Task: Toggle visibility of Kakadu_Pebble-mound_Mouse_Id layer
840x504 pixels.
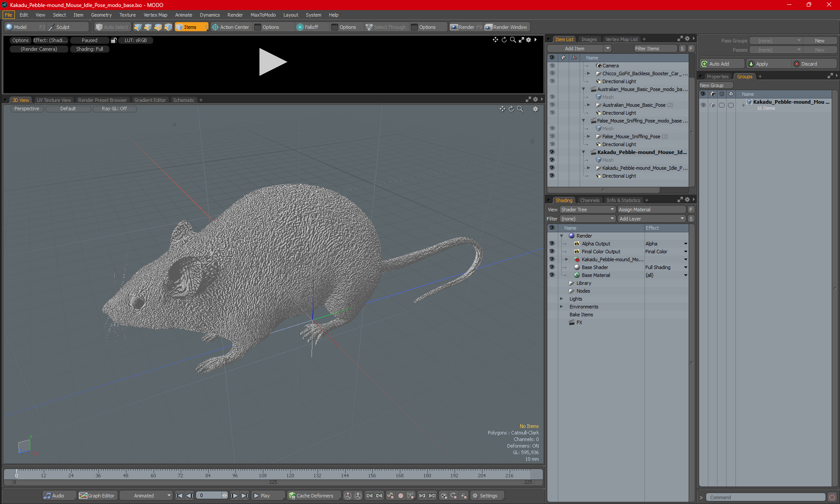Action: [551, 152]
